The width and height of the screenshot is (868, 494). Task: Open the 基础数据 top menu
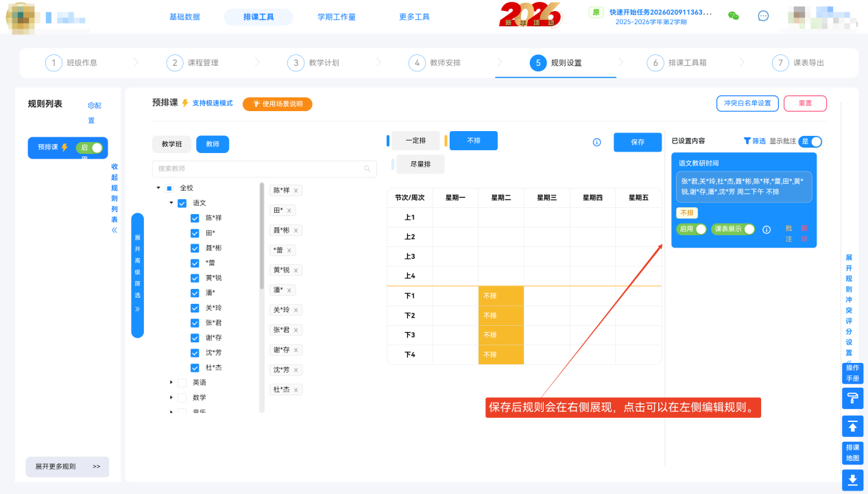pos(184,17)
